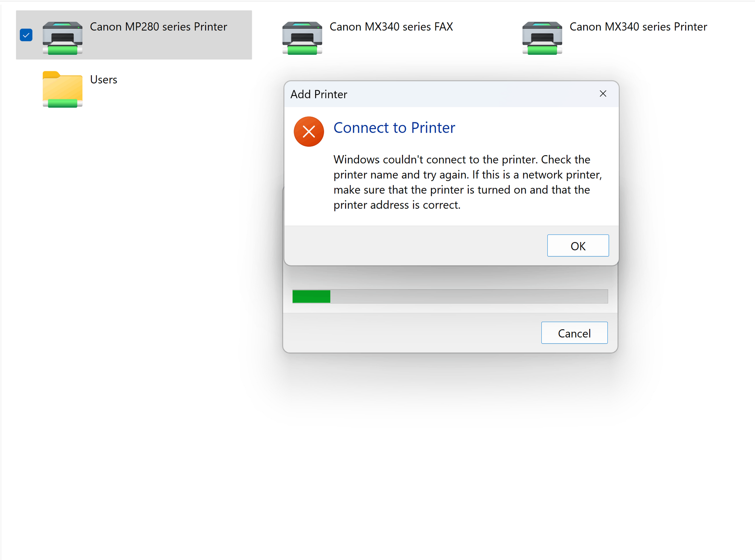755x560 pixels.
Task: Click the red error icon in the dialog
Action: [x=309, y=131]
